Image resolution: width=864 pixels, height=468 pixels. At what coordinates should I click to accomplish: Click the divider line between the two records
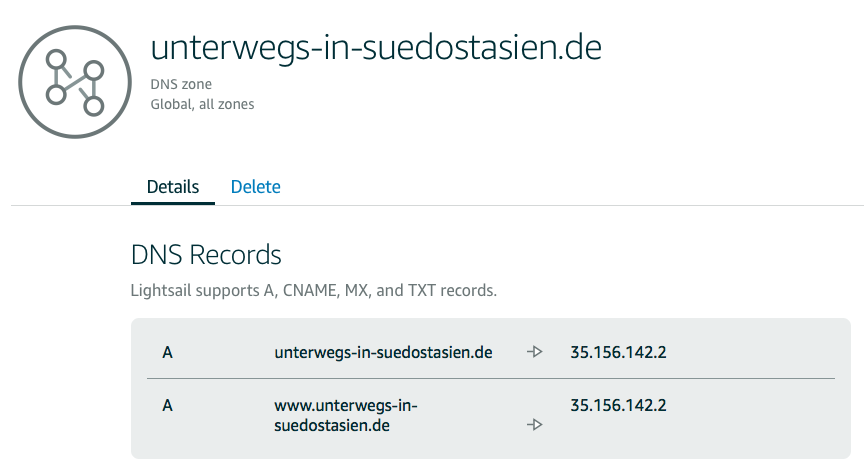click(490, 379)
